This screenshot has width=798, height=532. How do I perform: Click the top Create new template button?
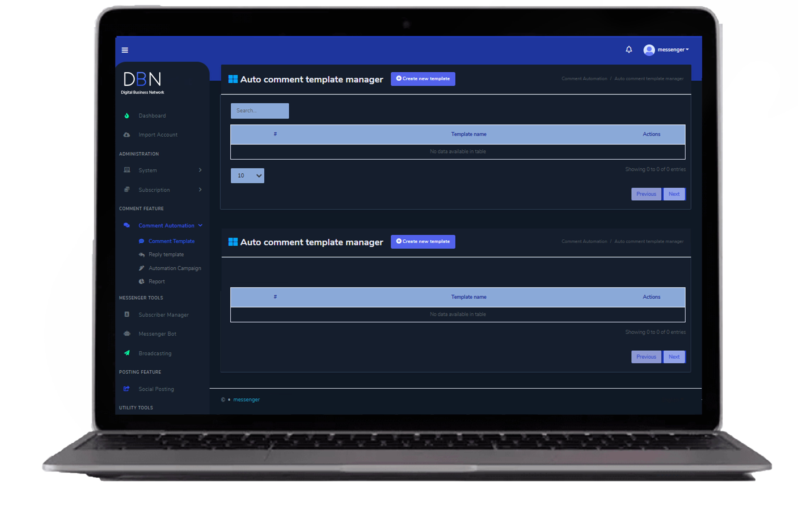tap(423, 79)
